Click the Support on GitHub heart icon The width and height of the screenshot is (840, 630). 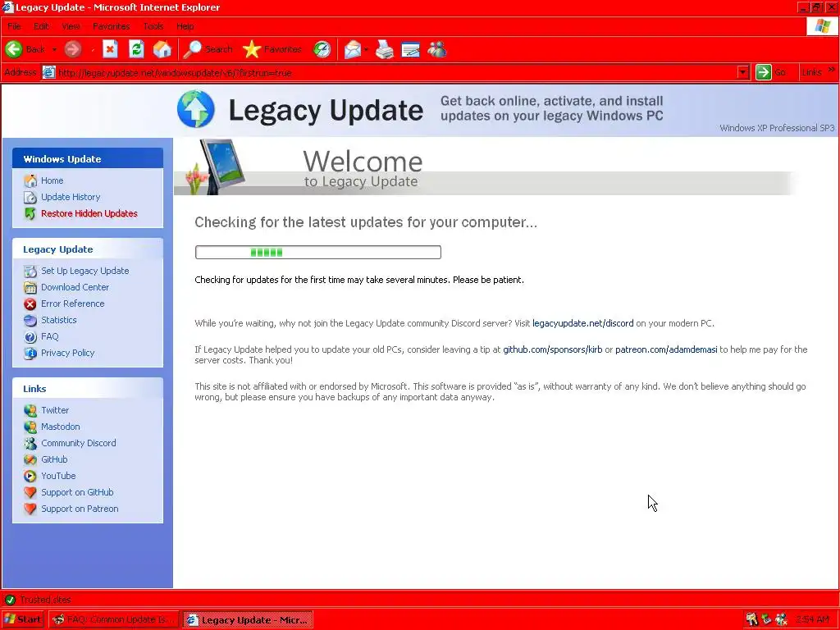pyautogui.click(x=30, y=492)
